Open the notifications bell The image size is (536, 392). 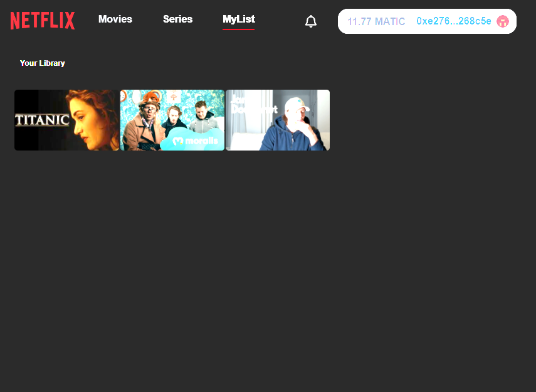311,21
